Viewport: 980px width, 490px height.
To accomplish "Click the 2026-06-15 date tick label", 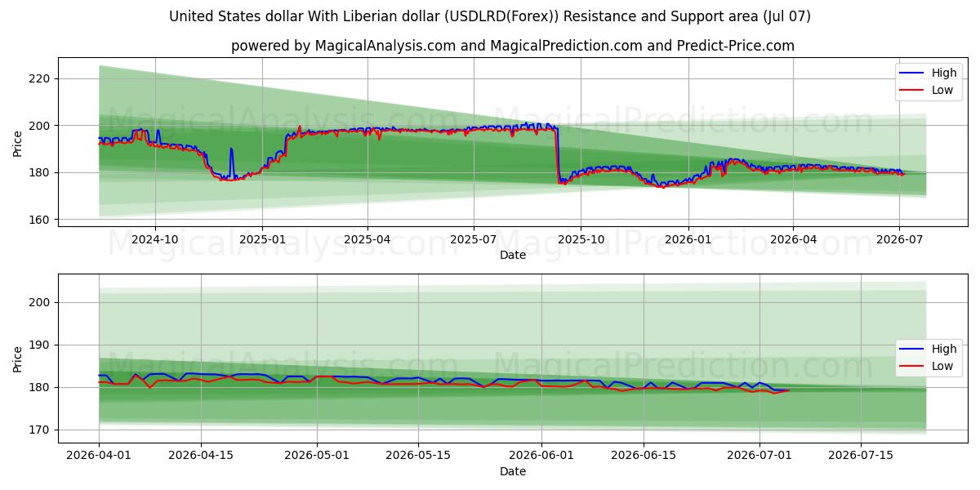I will pos(644,457).
